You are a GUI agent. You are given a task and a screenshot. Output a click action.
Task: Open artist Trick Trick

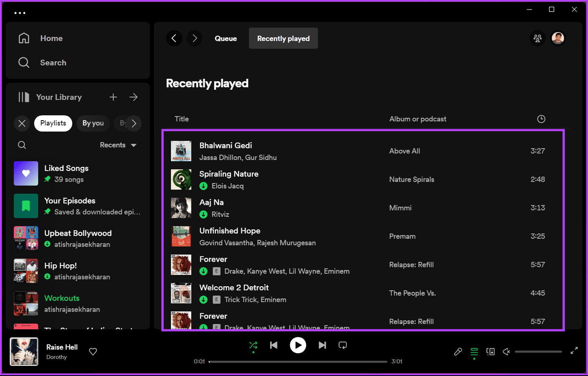(x=241, y=300)
